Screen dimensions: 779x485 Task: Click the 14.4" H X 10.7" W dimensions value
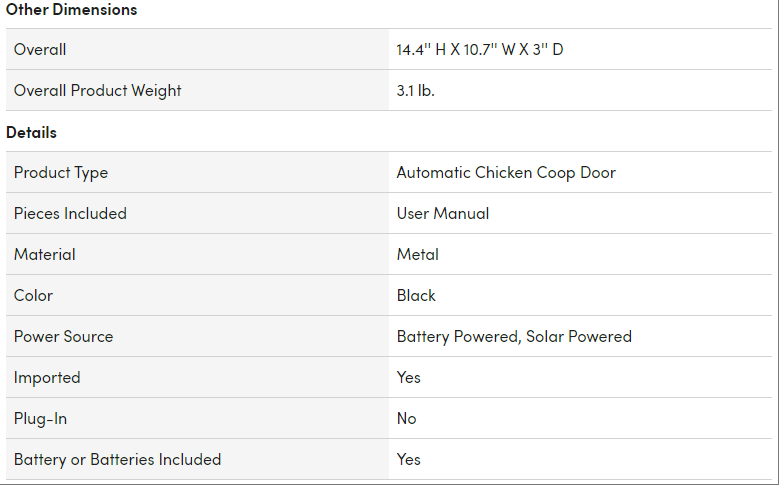(479, 49)
